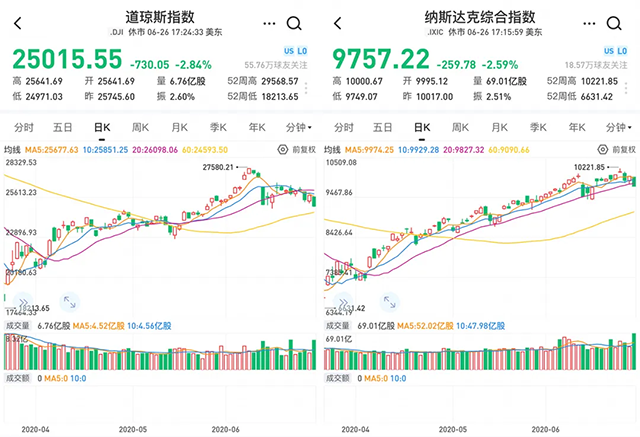This screenshot has width=640, height=437.
Task: Switch sub-indicator 成交额 in 纳斯达克 panel
Action: click(x=338, y=378)
